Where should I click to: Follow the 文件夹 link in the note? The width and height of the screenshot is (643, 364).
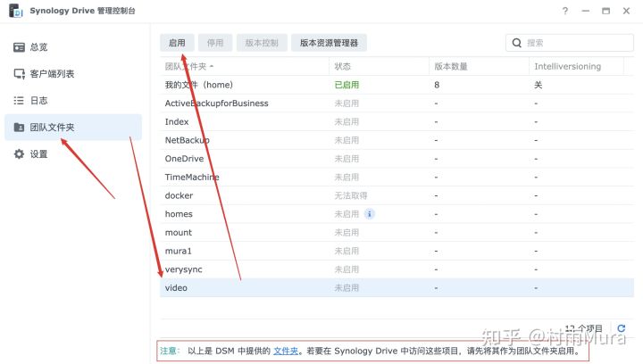(x=286, y=352)
